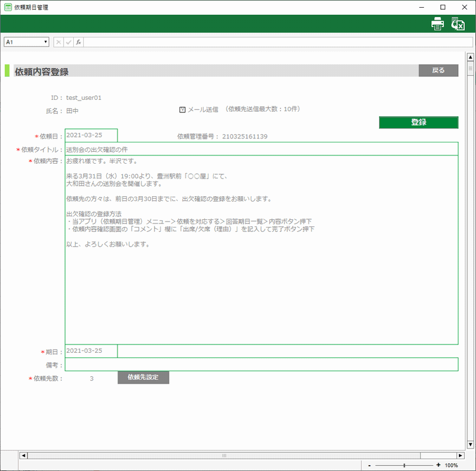476x471 pixels.
Task: Click the zoom in plus icon
Action: tap(438, 465)
